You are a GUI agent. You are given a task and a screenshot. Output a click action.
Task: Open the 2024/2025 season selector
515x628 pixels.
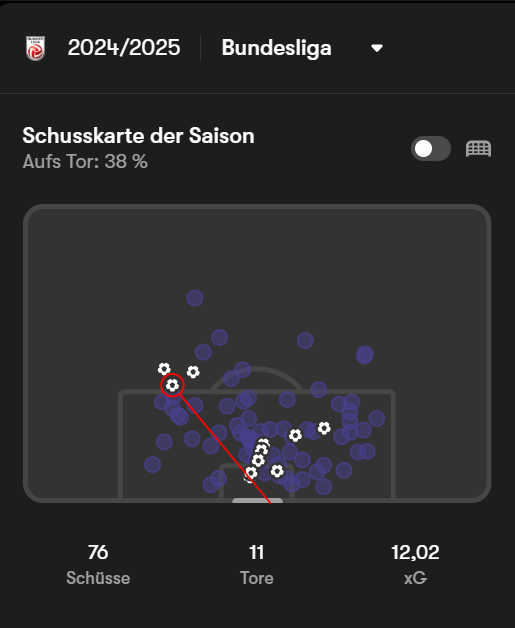(x=124, y=48)
